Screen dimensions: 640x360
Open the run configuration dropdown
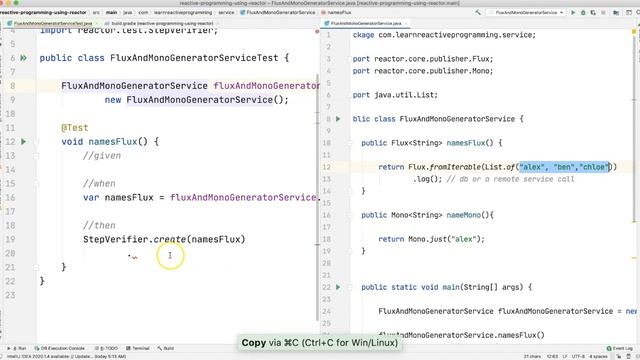point(527,13)
